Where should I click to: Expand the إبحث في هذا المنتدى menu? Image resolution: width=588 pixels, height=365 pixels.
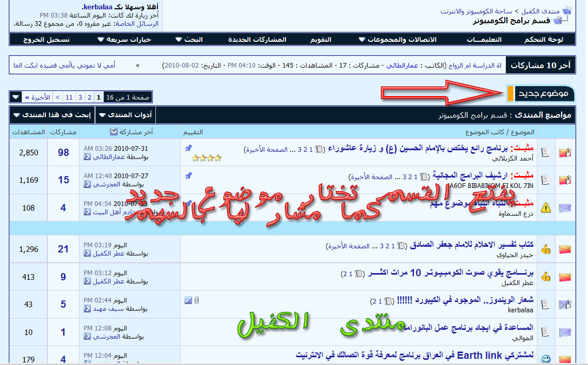[x=52, y=115]
